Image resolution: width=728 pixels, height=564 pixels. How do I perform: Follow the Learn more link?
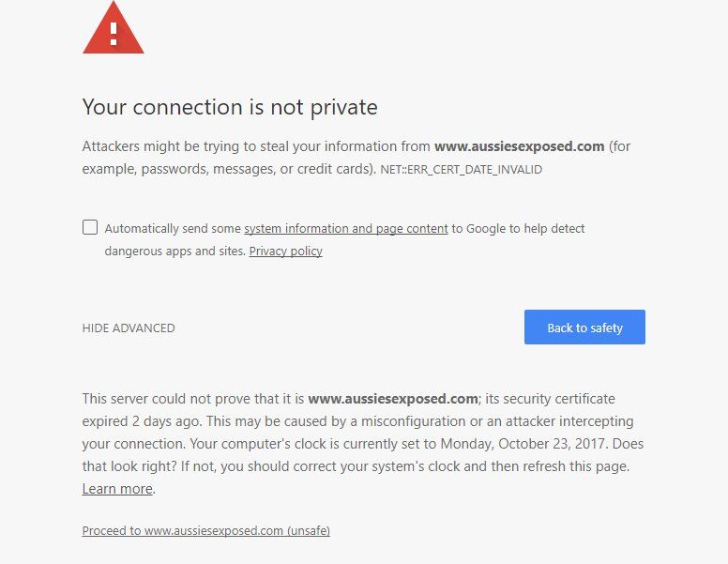coord(117,489)
